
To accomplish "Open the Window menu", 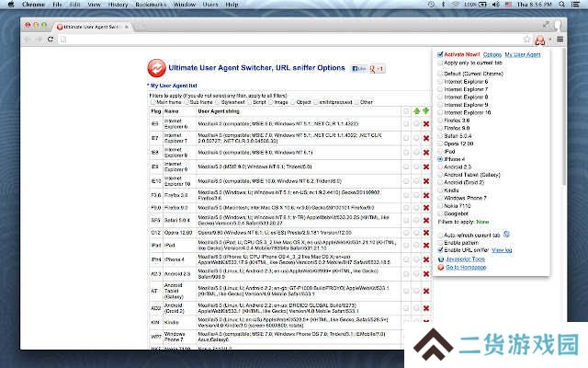I will click(185, 5).
